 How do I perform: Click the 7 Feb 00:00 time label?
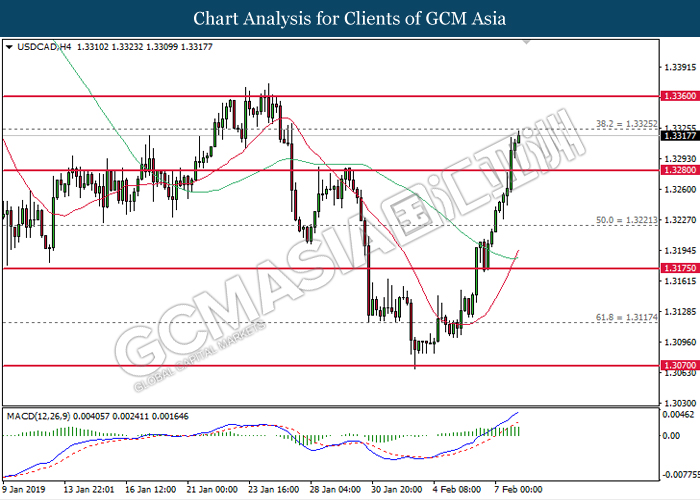point(518,489)
